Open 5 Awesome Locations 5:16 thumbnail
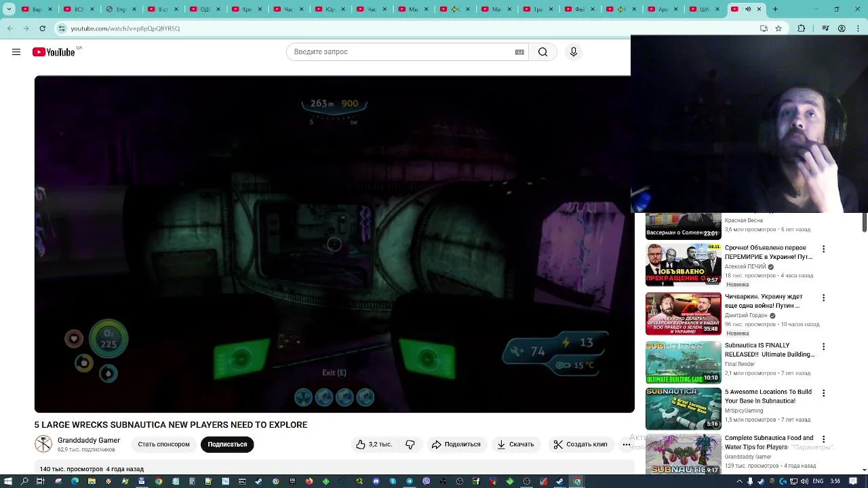The image size is (868, 488). pyautogui.click(x=684, y=409)
